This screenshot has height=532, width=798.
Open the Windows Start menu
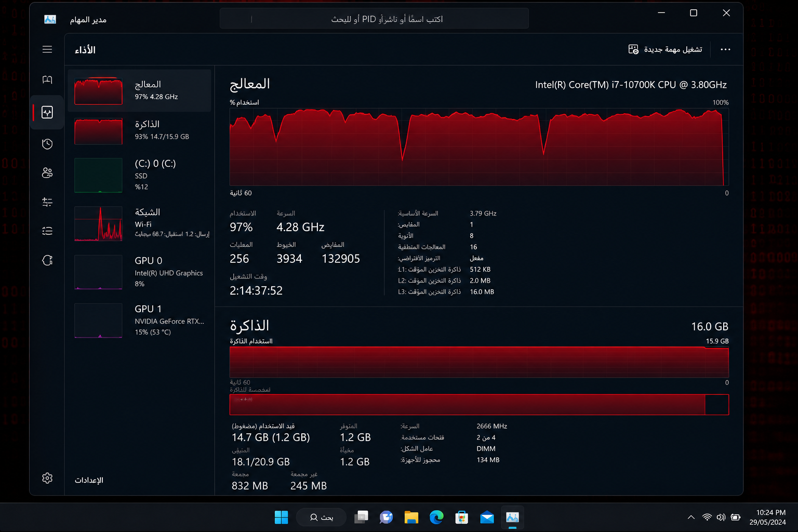[x=281, y=517]
